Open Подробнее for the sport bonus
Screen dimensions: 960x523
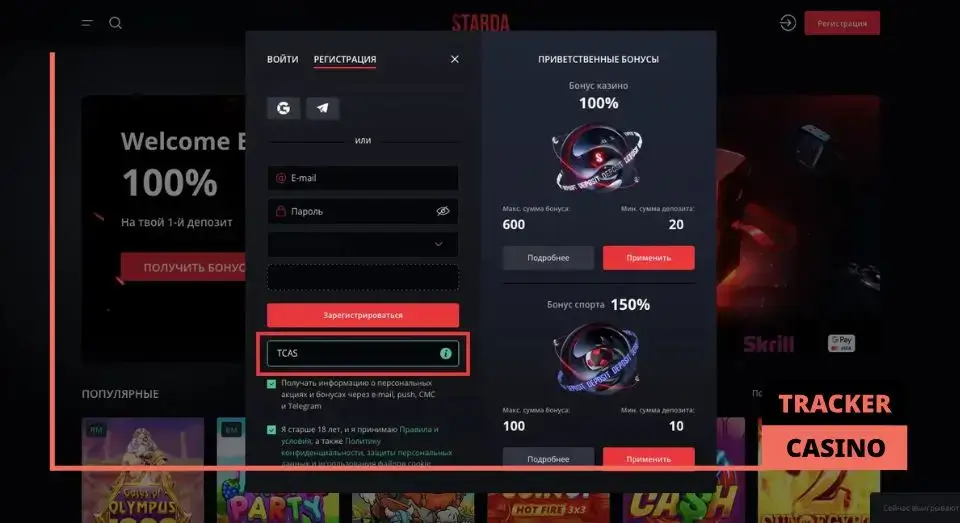point(549,458)
